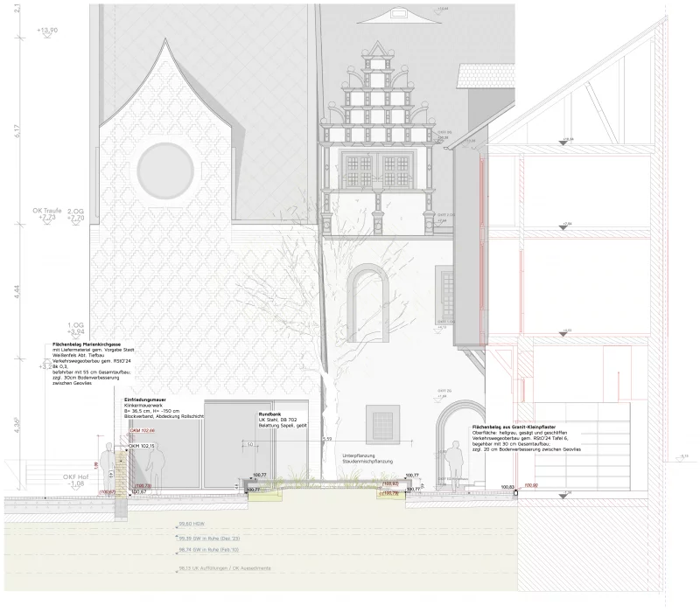This screenshot has height=612, width=700.
Task: Click the 'Staudenmischpflanzung' label
Action: [367, 462]
